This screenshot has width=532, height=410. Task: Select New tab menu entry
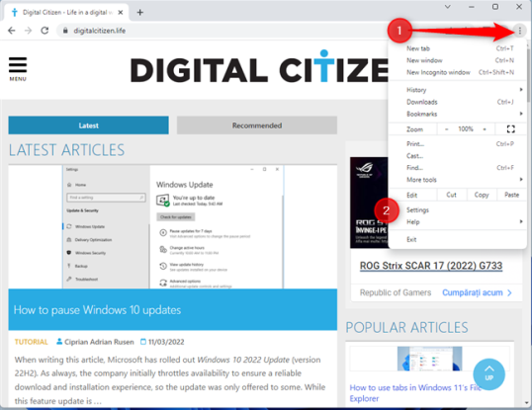click(x=457, y=48)
